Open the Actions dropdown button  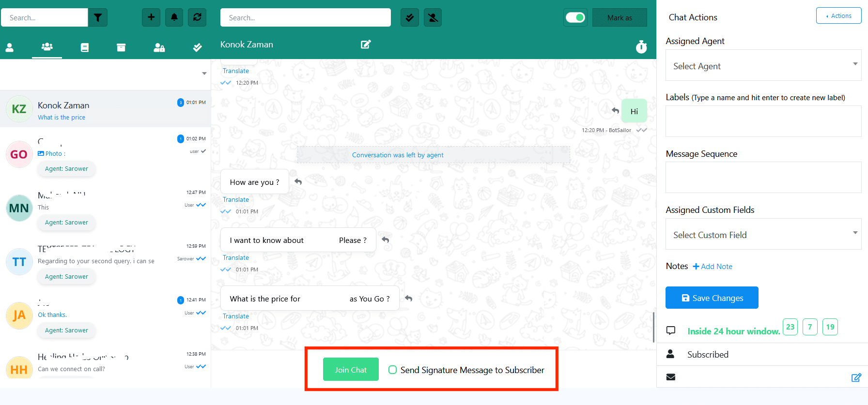click(x=838, y=16)
